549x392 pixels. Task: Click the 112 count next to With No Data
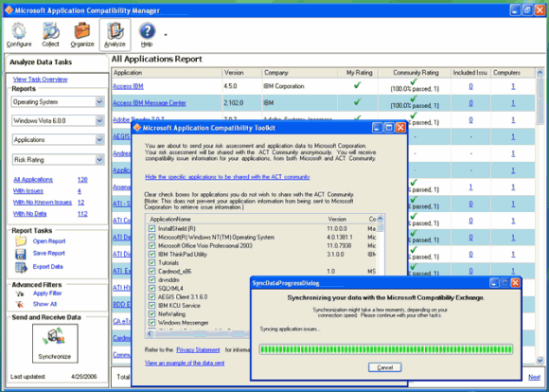click(82, 214)
